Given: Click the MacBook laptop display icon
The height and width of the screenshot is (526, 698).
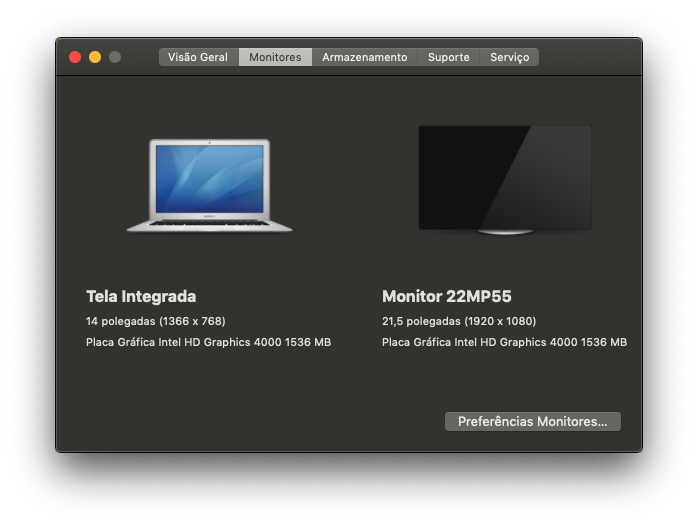Looking at the screenshot, I should pos(209,186).
